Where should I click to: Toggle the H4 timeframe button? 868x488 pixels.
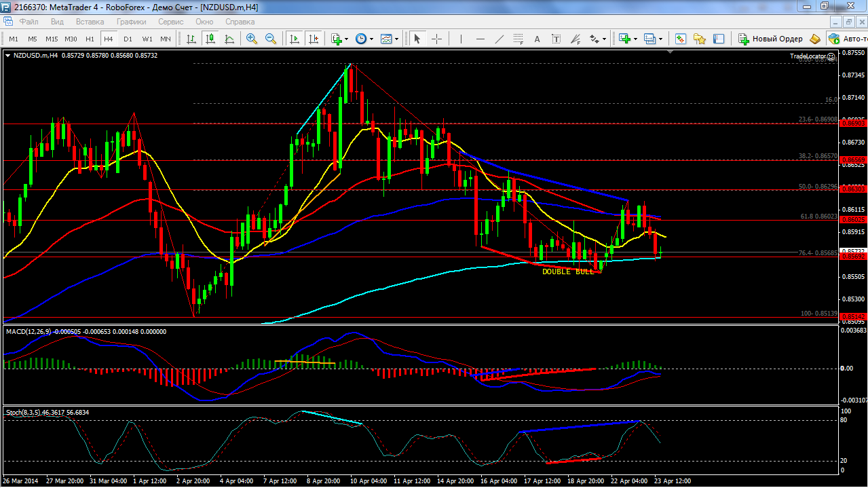click(109, 39)
